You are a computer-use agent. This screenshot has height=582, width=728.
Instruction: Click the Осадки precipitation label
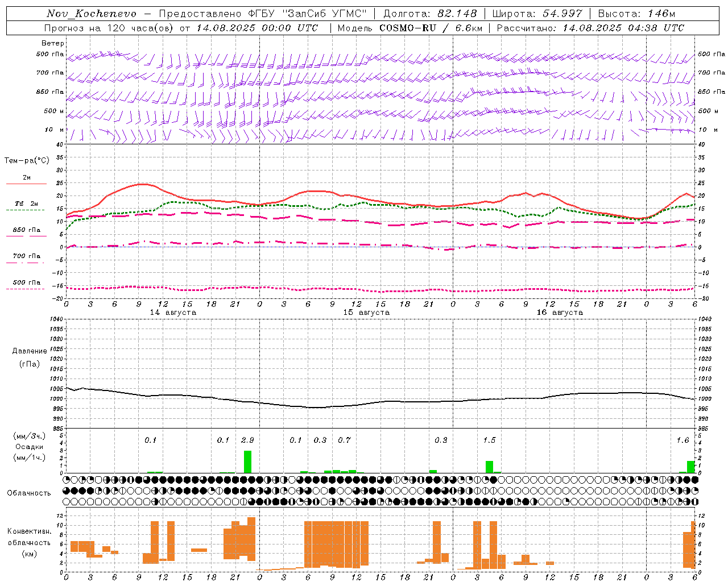(30, 447)
